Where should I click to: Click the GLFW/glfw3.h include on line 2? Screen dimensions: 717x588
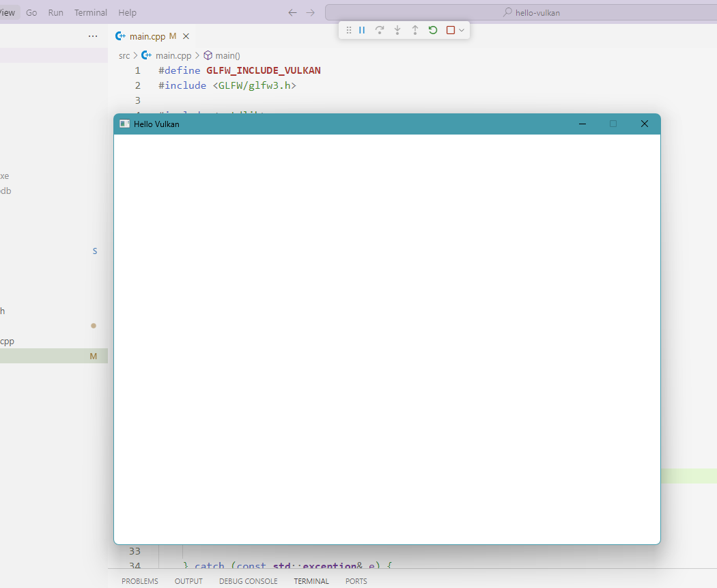coord(254,85)
